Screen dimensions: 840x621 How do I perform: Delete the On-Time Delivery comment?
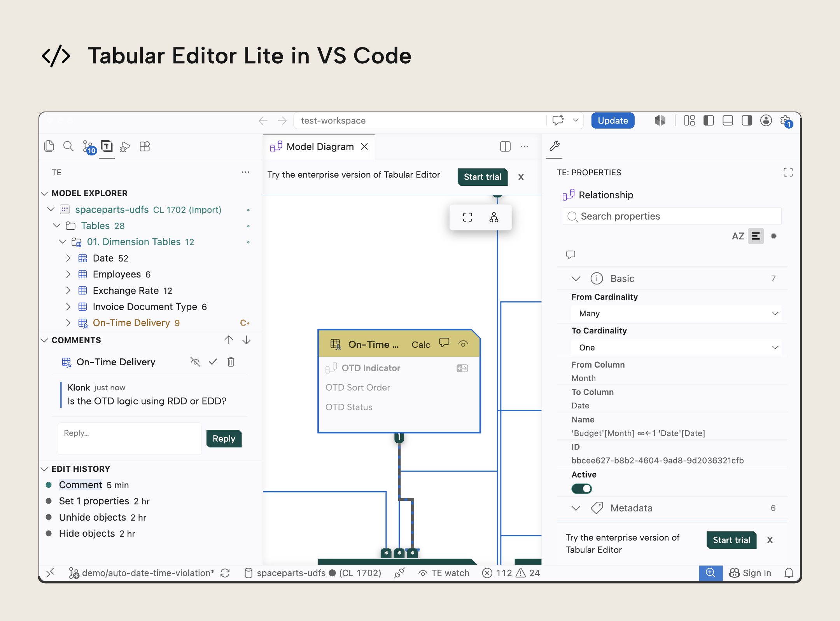[x=231, y=362]
